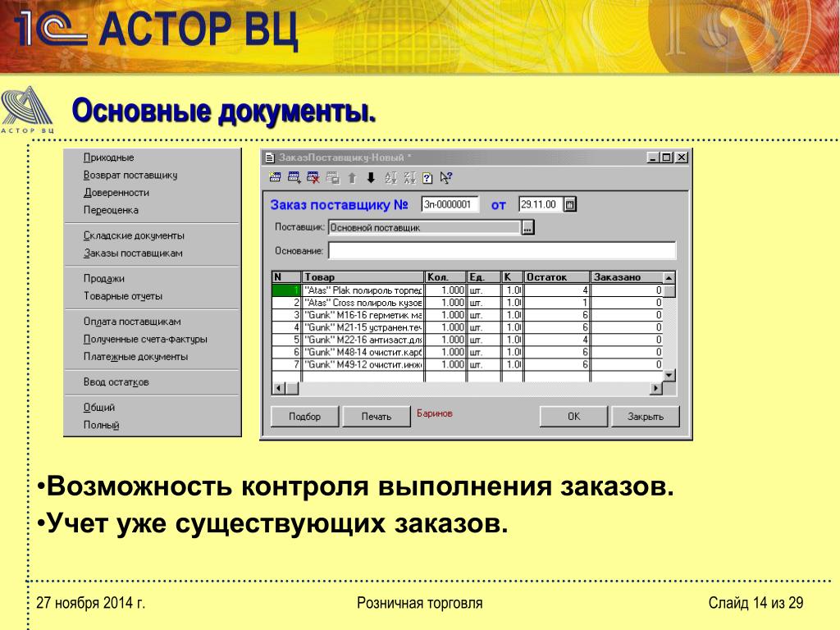Open supplier selection with the ellipsis button
840x630 pixels.
click(x=527, y=228)
